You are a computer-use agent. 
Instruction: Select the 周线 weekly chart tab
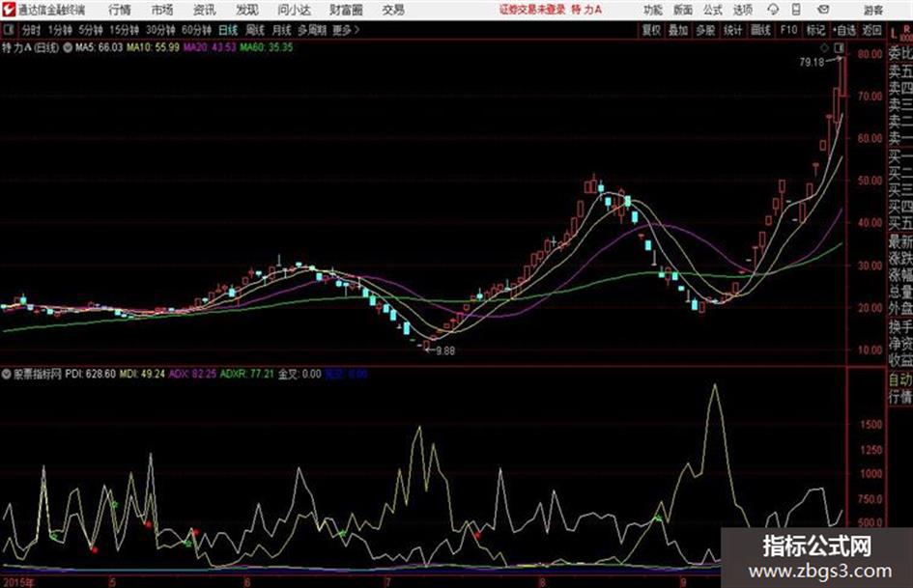coord(255,30)
